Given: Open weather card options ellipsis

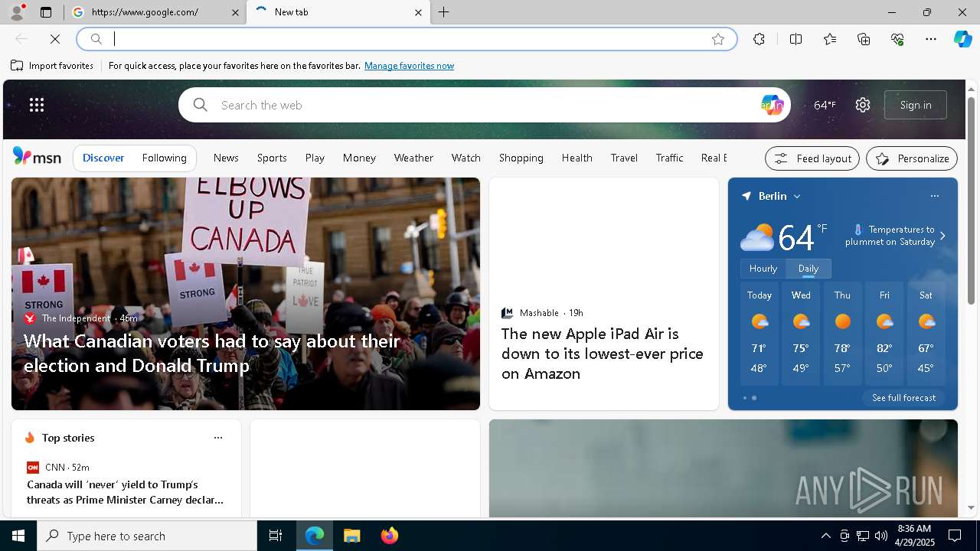Looking at the screenshot, I should [x=935, y=196].
